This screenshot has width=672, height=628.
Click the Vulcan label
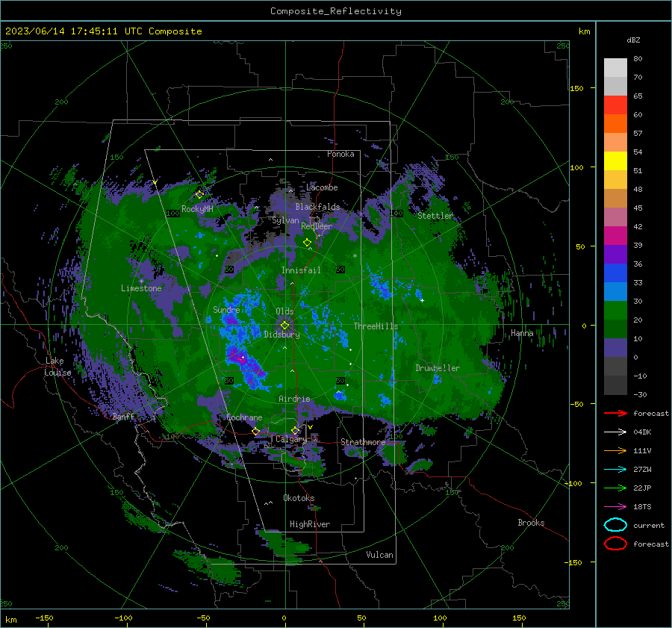click(x=379, y=555)
